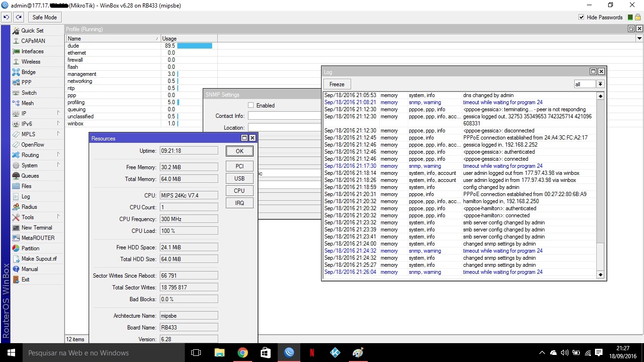Open the Interfaces menu icon

point(16,51)
